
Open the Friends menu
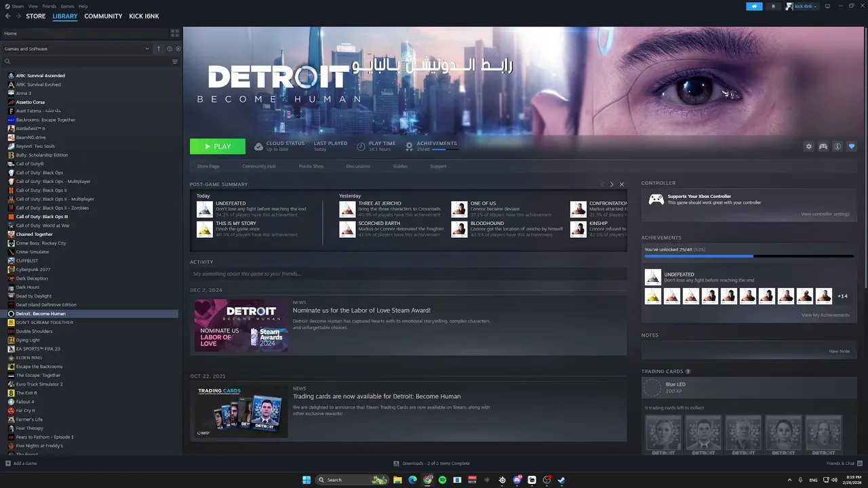(x=50, y=6)
